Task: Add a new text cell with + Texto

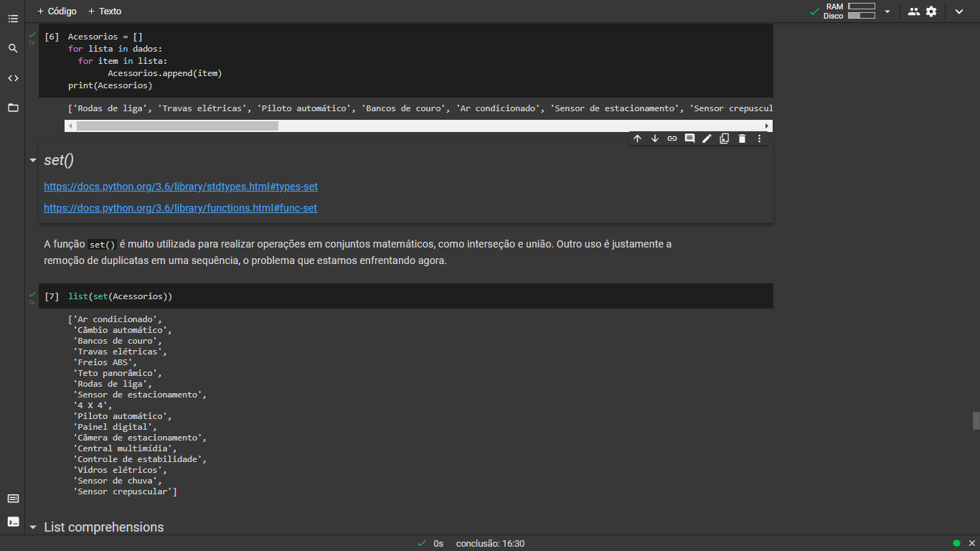Action: tap(105, 11)
